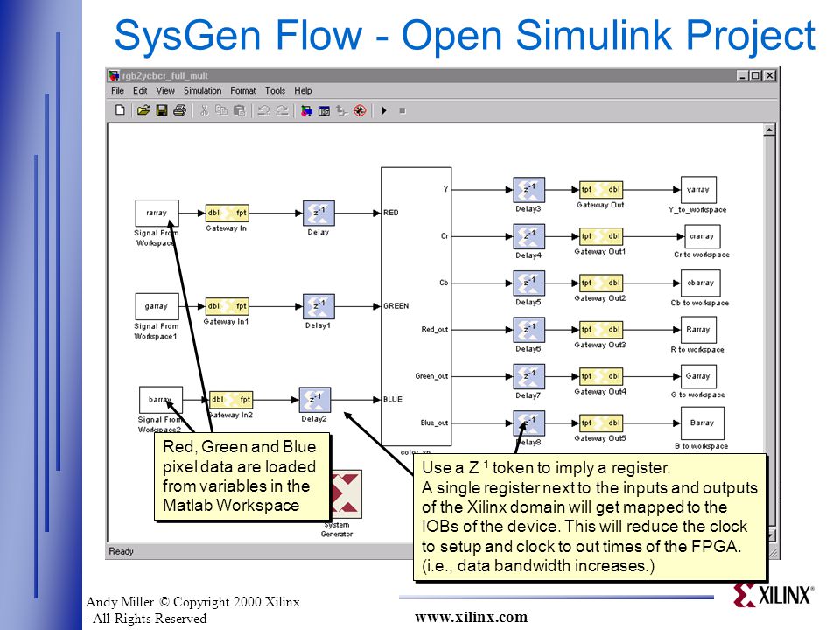
Task: Click the Print icon in the toolbar
Action: 179,110
